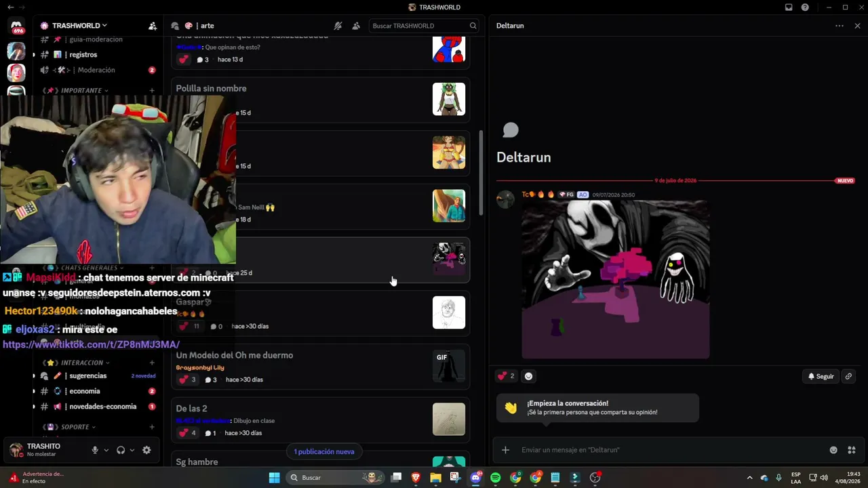This screenshot has width=868, height=488.
Task: Copy the post link with chain icon
Action: click(x=848, y=376)
